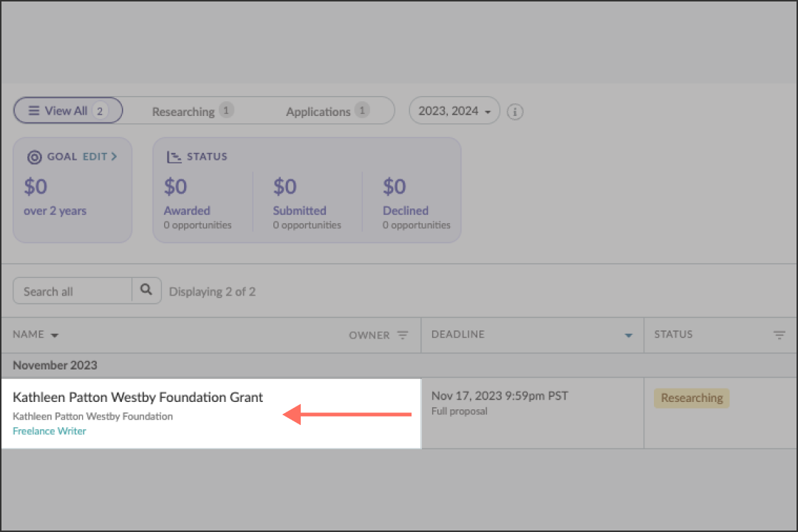This screenshot has width=798, height=532.
Task: Open the DEADLINE column dropdown arrow
Action: coord(628,335)
